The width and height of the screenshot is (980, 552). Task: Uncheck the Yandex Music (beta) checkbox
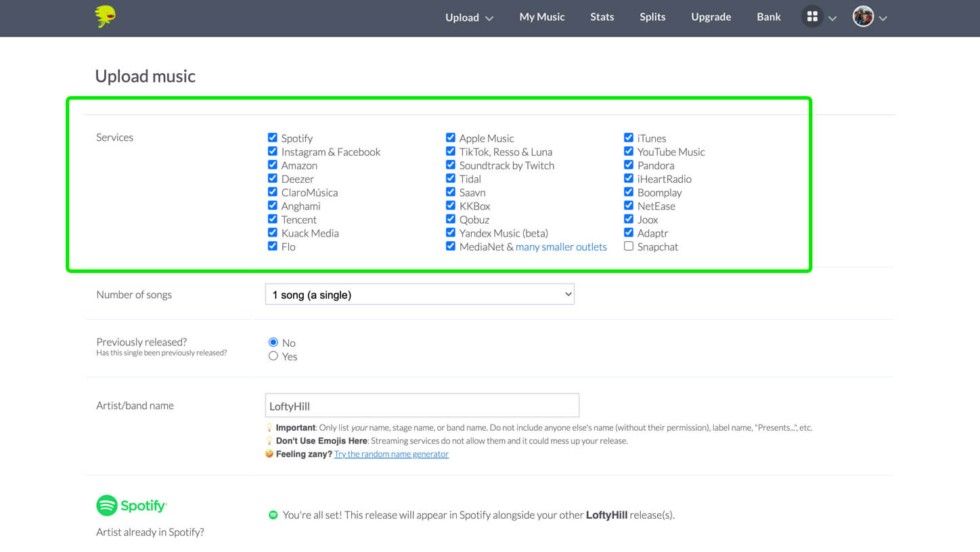(450, 232)
